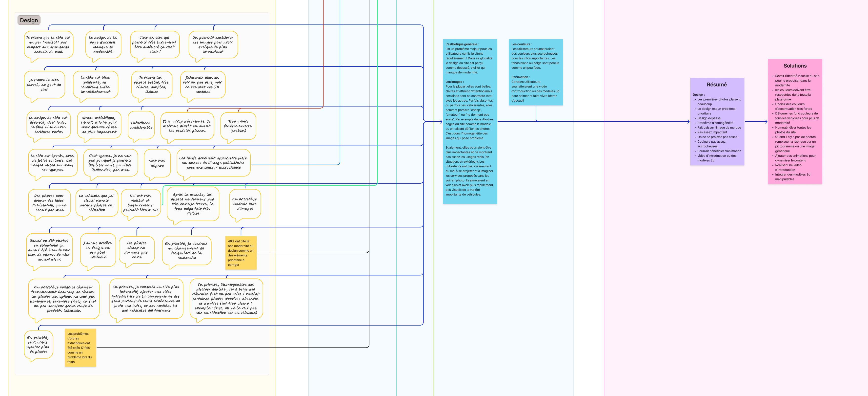Select the "En priorité, je voudrais ajouter plus de photos" bubble
868x396 pixels.
click(38, 344)
